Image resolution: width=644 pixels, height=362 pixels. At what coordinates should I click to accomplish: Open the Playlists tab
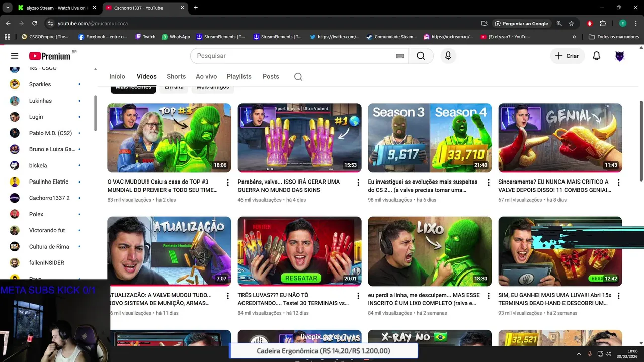(239, 76)
